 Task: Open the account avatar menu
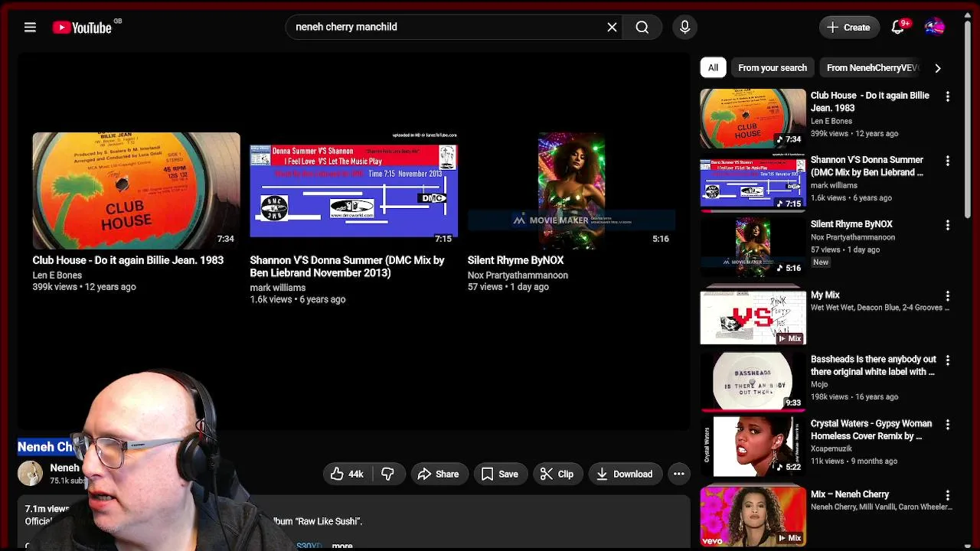pos(934,28)
